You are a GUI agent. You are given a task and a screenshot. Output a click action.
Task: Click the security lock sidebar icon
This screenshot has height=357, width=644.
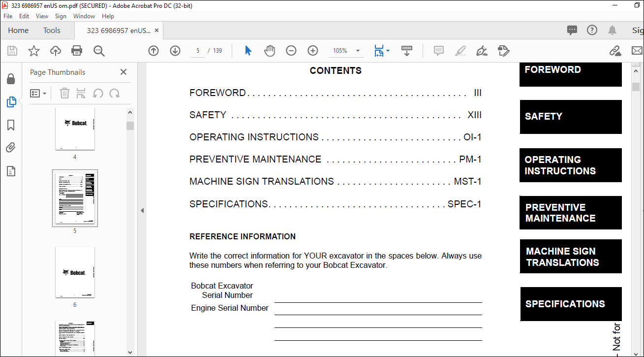11,79
